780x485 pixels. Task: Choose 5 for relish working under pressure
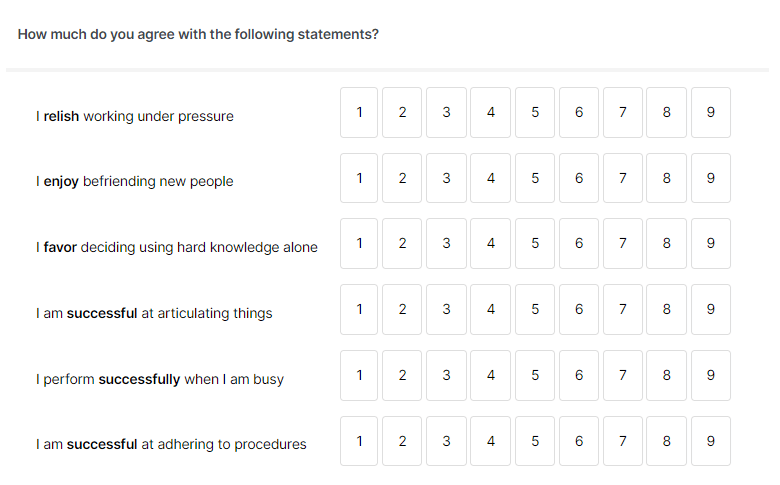(x=535, y=112)
